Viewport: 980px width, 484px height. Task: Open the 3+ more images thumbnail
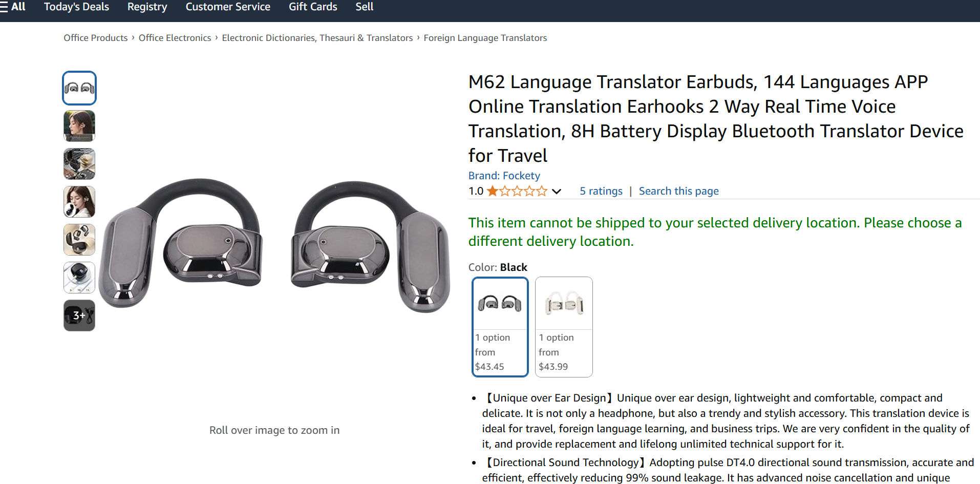click(79, 315)
